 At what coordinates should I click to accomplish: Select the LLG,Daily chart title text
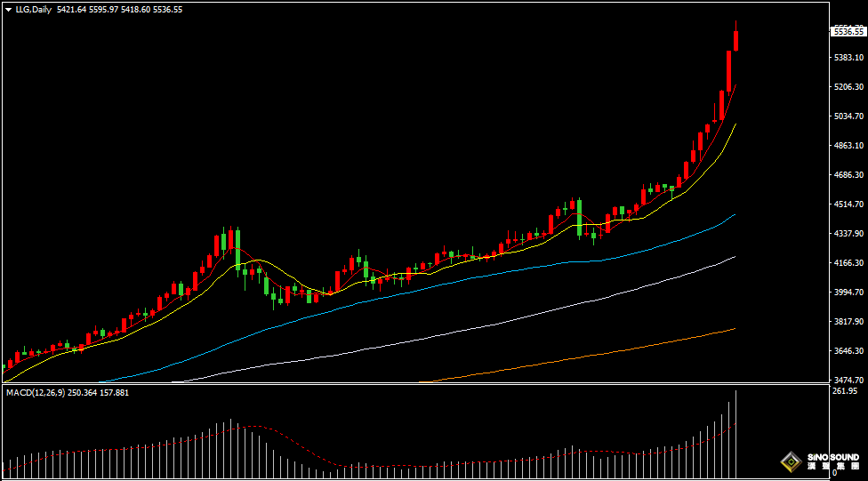[x=33, y=10]
